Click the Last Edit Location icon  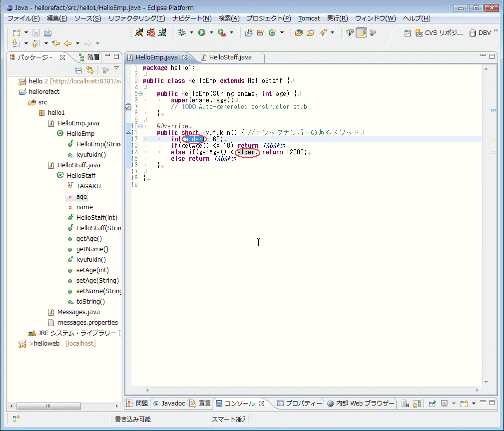[56, 43]
